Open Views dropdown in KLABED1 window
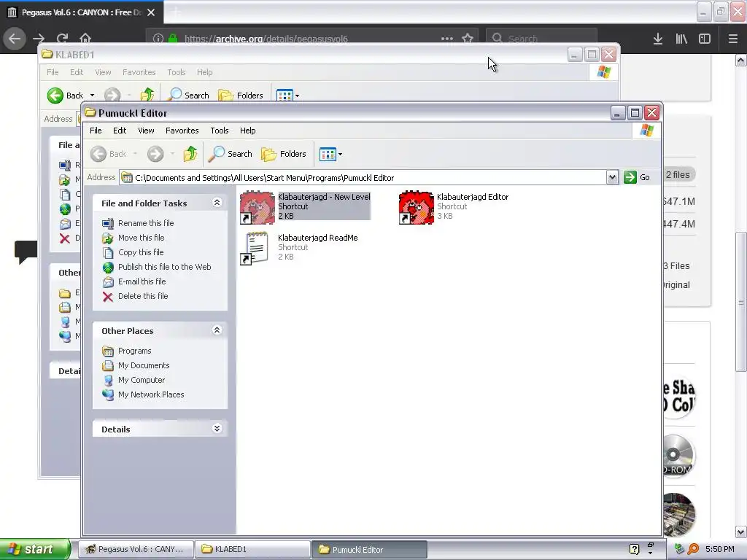The image size is (747, 560). click(298, 96)
